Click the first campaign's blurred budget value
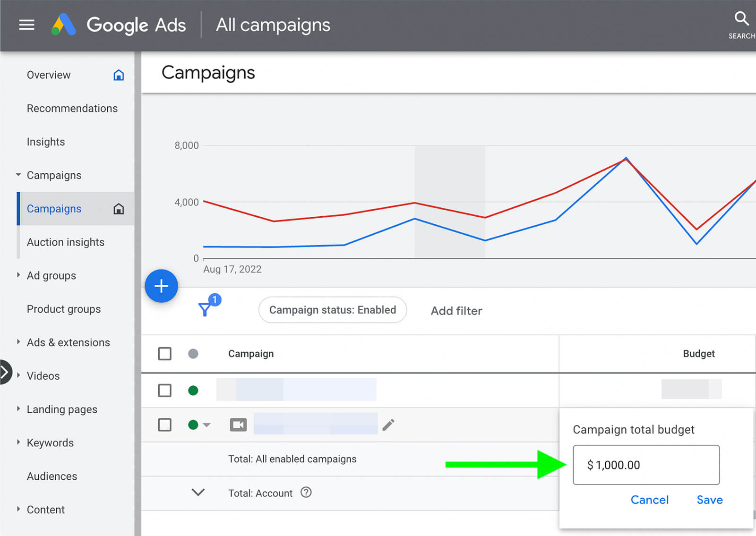756x536 pixels. pyautogui.click(x=692, y=389)
